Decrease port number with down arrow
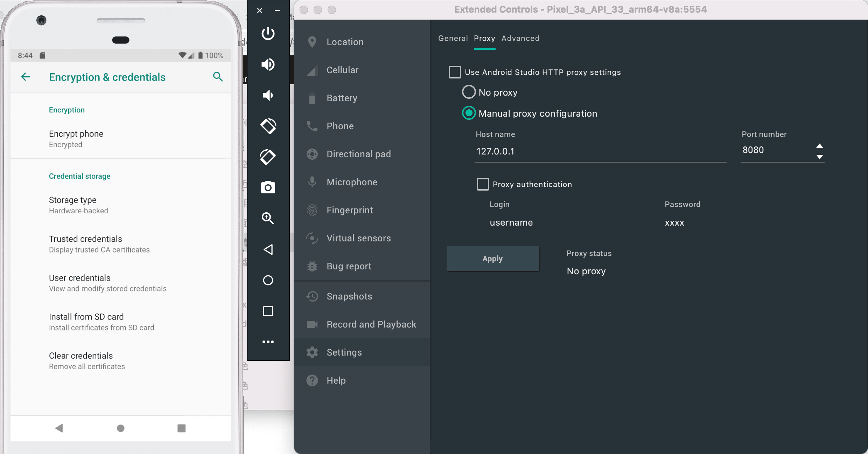The image size is (868, 454). pos(819,157)
